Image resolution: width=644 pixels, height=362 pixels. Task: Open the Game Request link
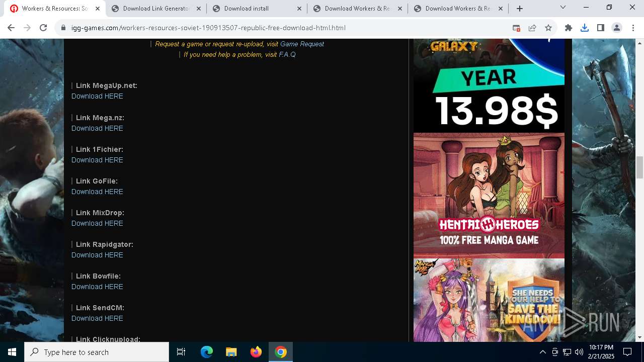point(302,44)
